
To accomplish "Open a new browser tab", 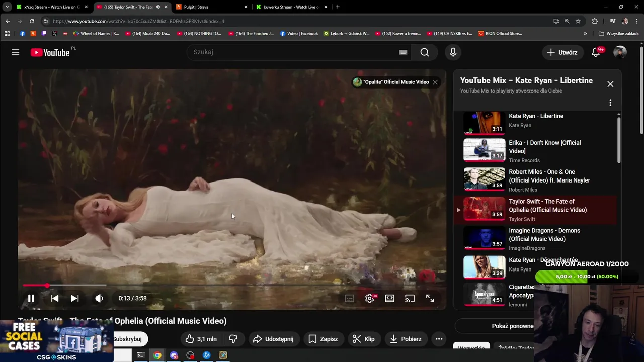I will 338,7.
